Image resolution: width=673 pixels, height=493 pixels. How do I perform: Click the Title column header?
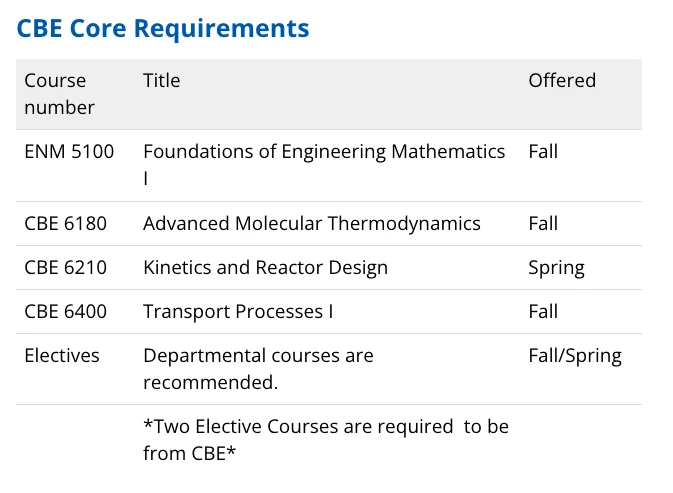point(162,81)
